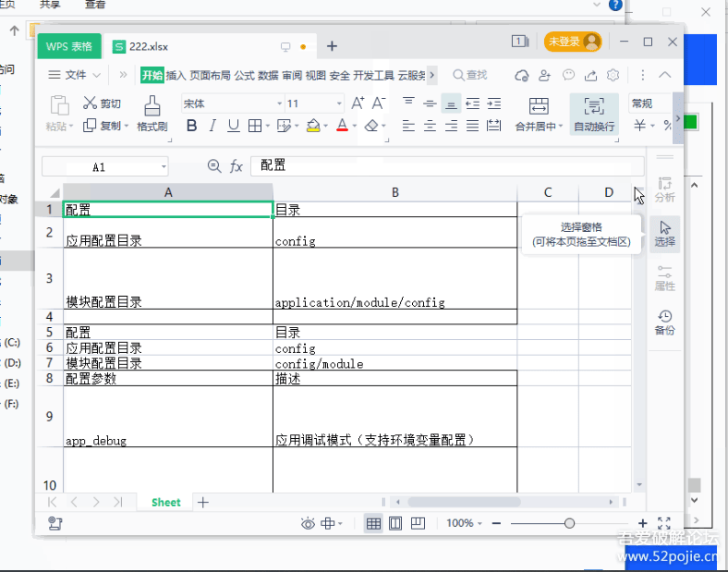Click Merge and Center (合并居中)
728x572 pixels.
click(539, 115)
